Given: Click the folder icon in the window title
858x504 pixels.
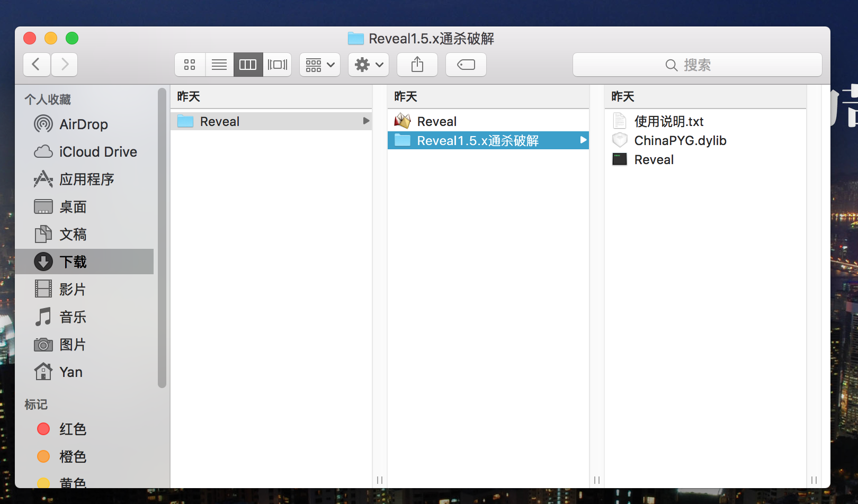Looking at the screenshot, I should pyautogui.click(x=356, y=38).
